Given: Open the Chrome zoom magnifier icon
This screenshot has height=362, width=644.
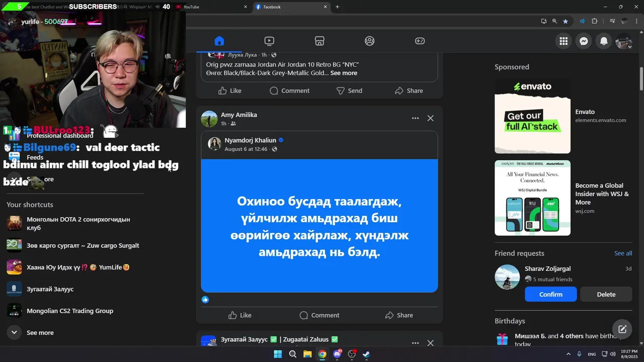Looking at the screenshot, I should coord(554,21).
